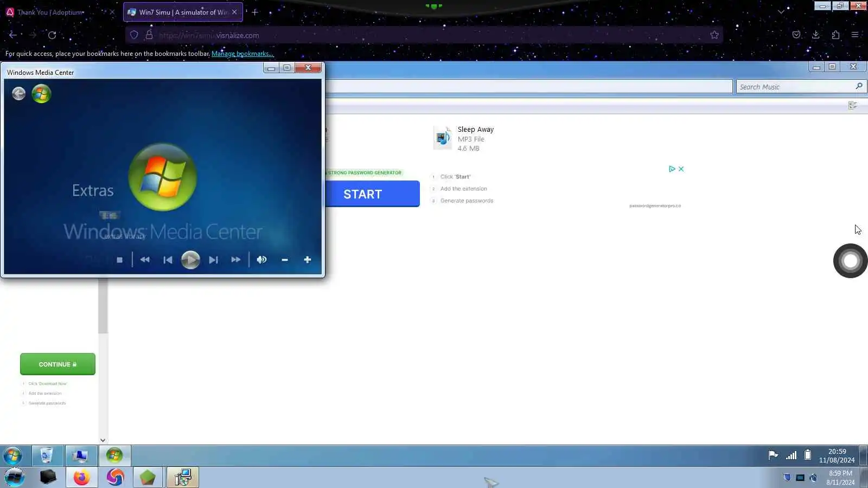This screenshot has width=868, height=488.
Task: Open the shield icon in host tray
Action: point(787,477)
